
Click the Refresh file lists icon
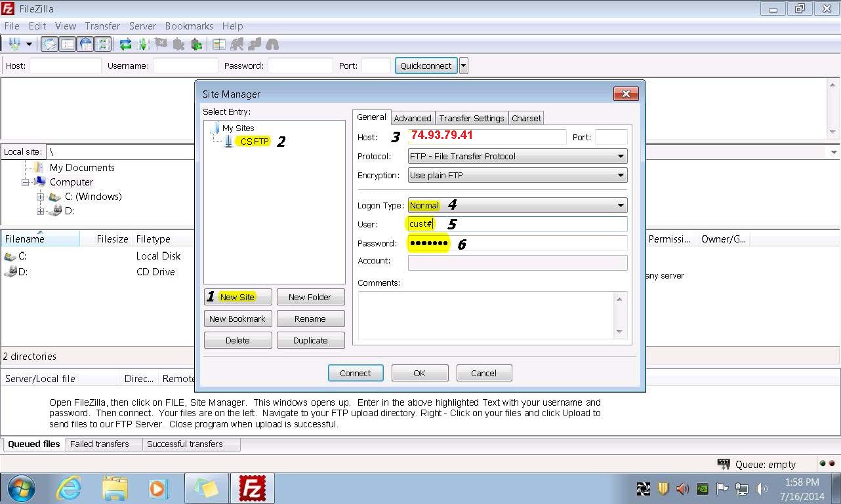(125, 44)
